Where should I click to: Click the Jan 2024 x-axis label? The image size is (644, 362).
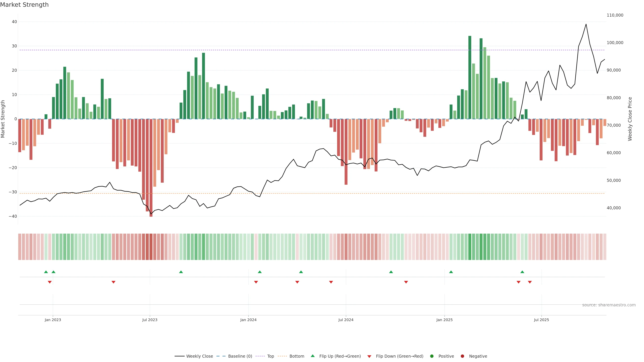click(248, 320)
